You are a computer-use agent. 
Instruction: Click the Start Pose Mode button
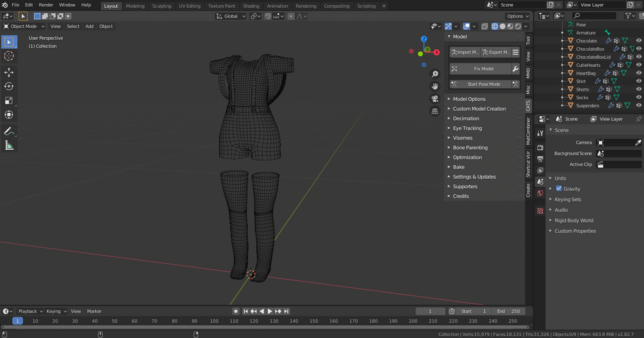pos(483,84)
